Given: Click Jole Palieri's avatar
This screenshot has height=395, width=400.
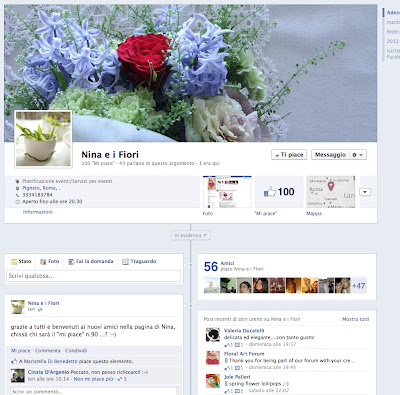Looking at the screenshot, I should point(213,381).
